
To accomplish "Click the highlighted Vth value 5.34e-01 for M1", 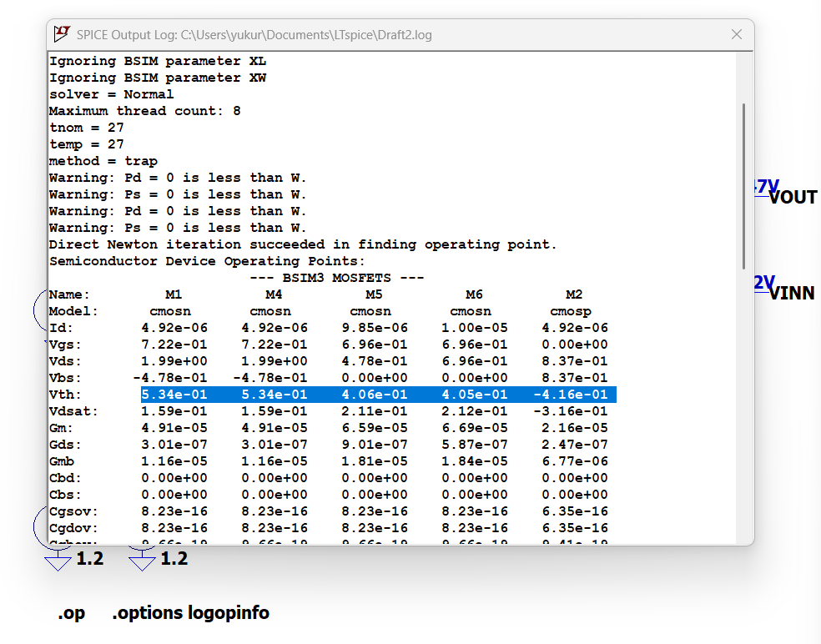I will tap(174, 395).
